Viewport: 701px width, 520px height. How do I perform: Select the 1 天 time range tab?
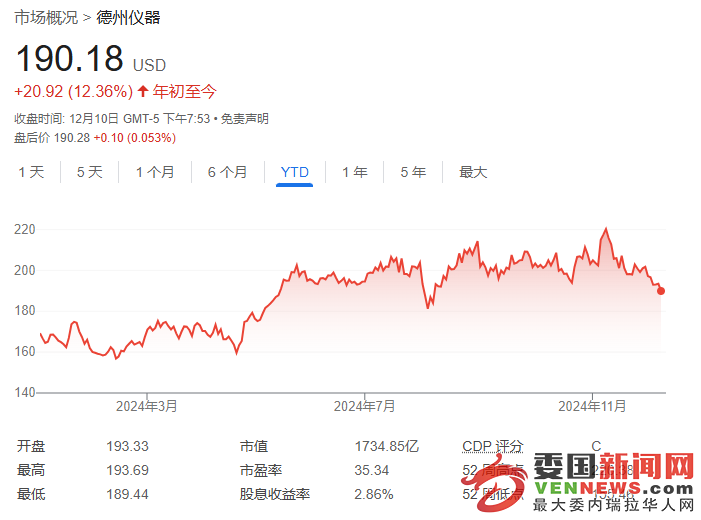coord(31,172)
